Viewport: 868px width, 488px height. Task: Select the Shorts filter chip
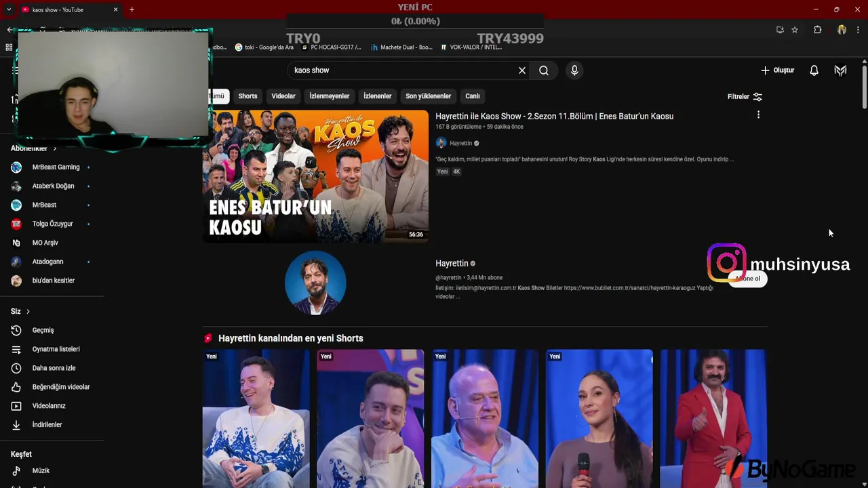248,96
